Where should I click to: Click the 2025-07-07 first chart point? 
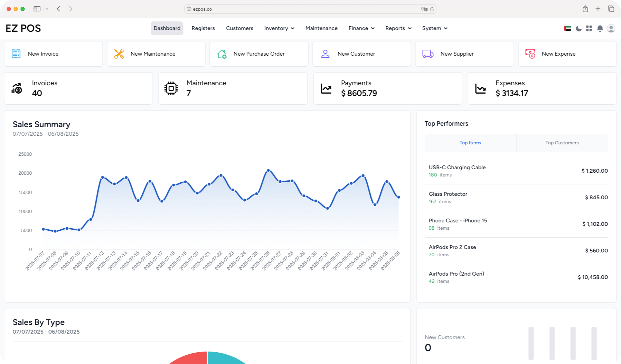(43, 229)
